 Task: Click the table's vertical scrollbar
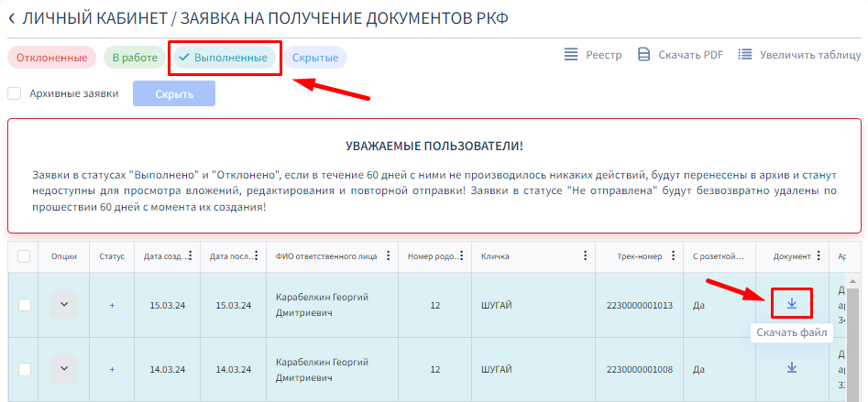point(852,339)
